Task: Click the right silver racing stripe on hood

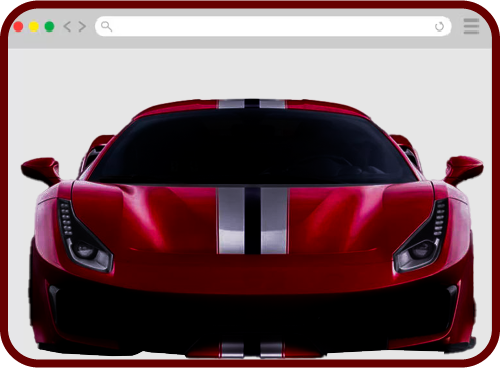Action: (x=274, y=220)
